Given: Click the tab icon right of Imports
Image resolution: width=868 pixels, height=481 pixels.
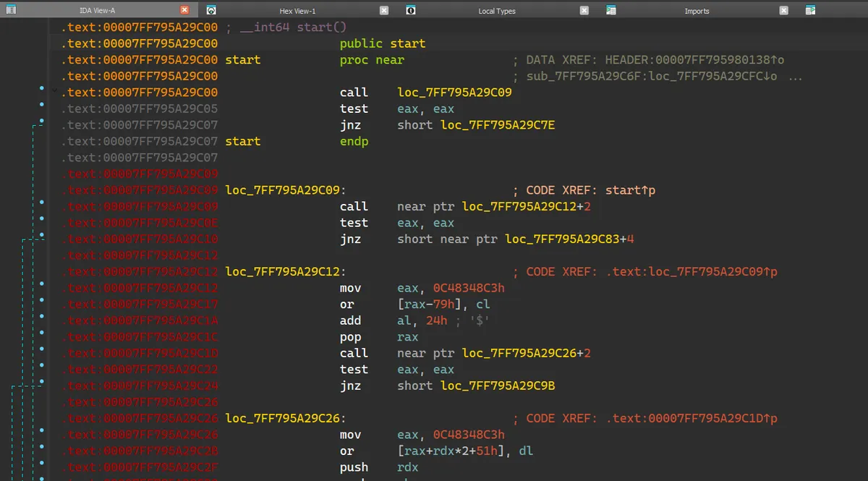Looking at the screenshot, I should [810, 10].
